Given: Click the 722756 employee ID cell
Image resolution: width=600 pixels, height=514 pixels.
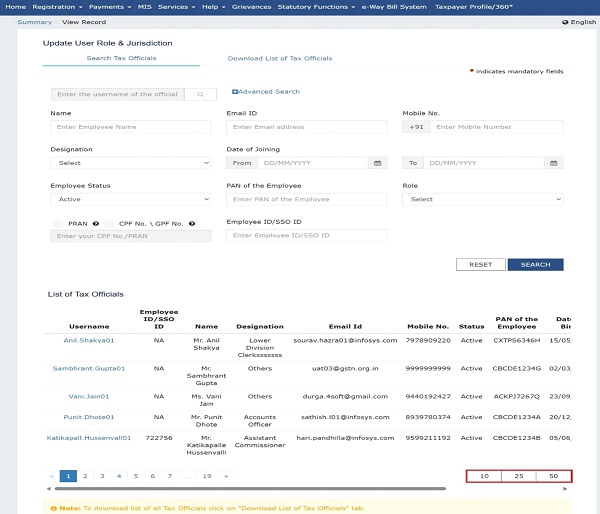Looking at the screenshot, I should click(x=159, y=438).
